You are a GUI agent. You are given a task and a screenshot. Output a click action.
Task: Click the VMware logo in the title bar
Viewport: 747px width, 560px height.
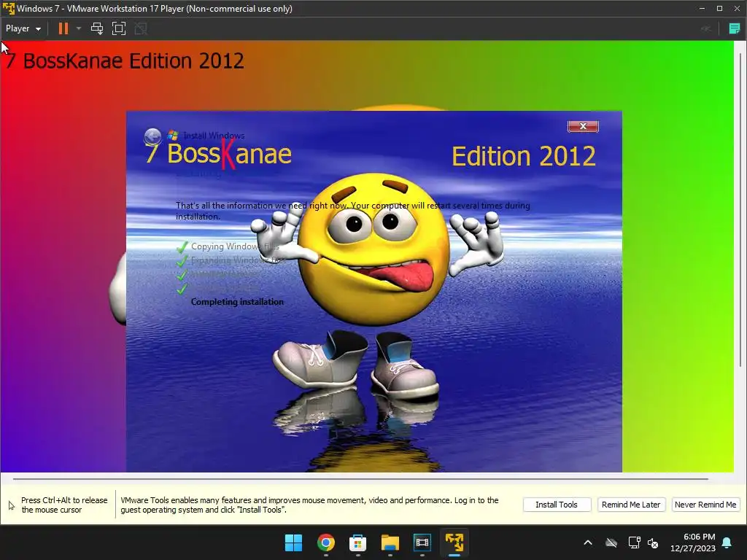click(9, 9)
